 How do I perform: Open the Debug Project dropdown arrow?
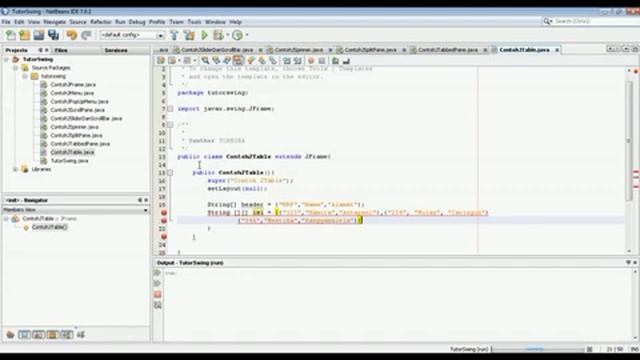click(227, 35)
